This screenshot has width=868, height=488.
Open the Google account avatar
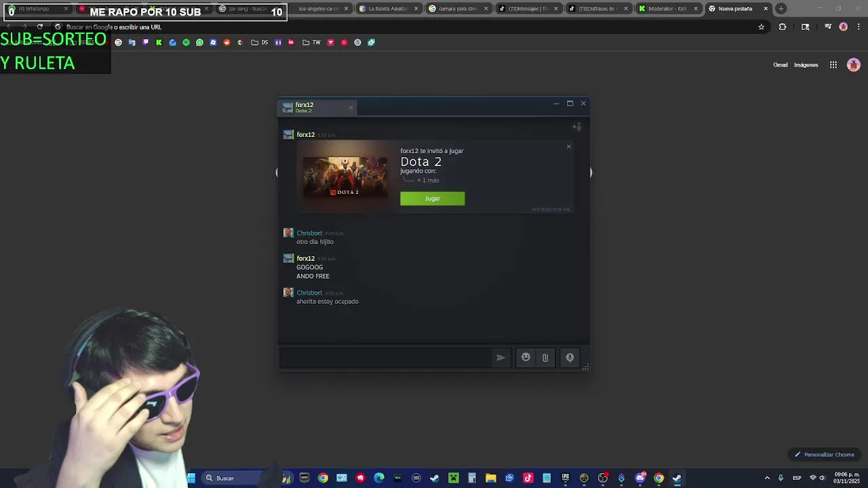853,65
